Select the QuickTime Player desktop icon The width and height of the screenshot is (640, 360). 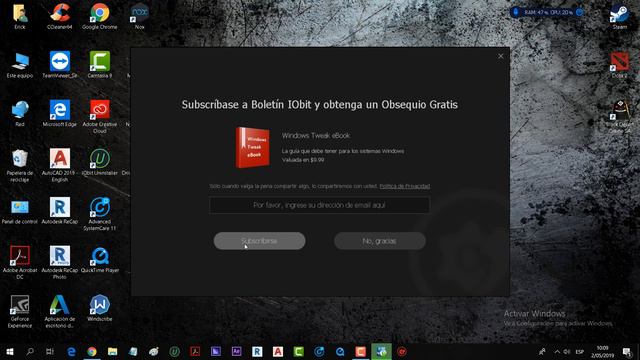pos(100,260)
